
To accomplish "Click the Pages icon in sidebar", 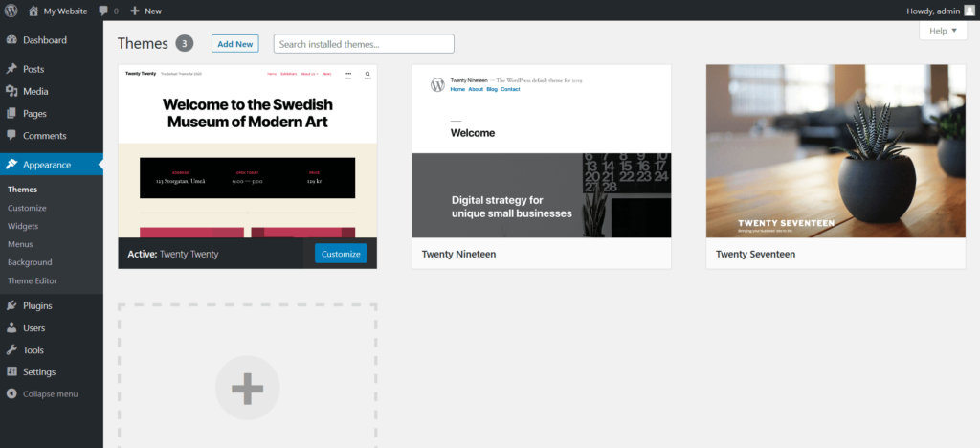I will 11,114.
